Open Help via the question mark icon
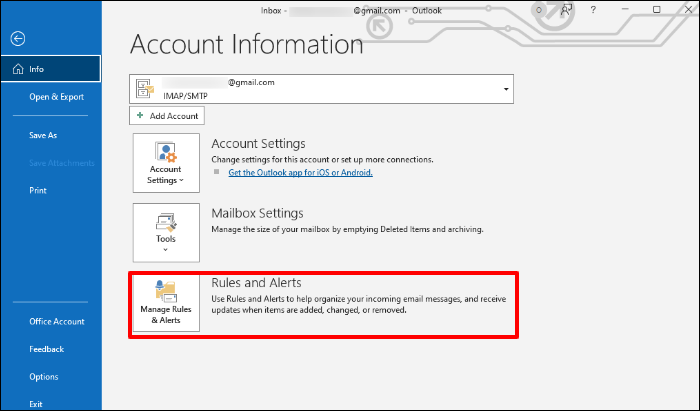 point(594,11)
